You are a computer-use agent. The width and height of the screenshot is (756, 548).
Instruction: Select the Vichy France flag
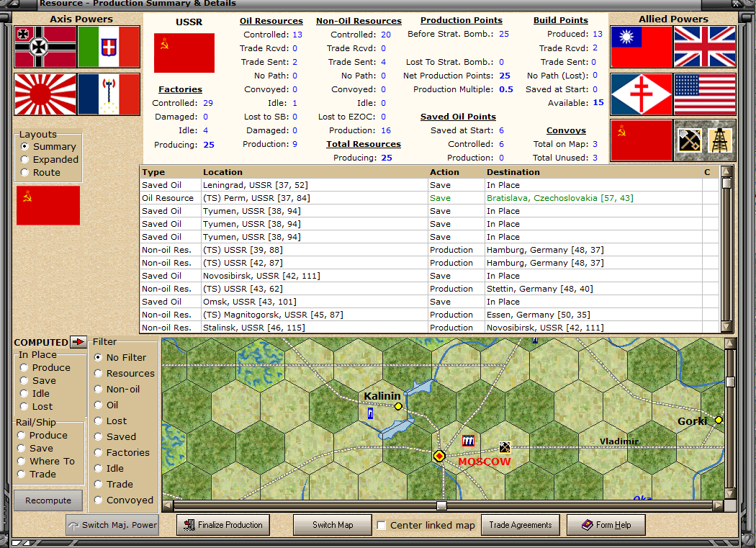(109, 94)
